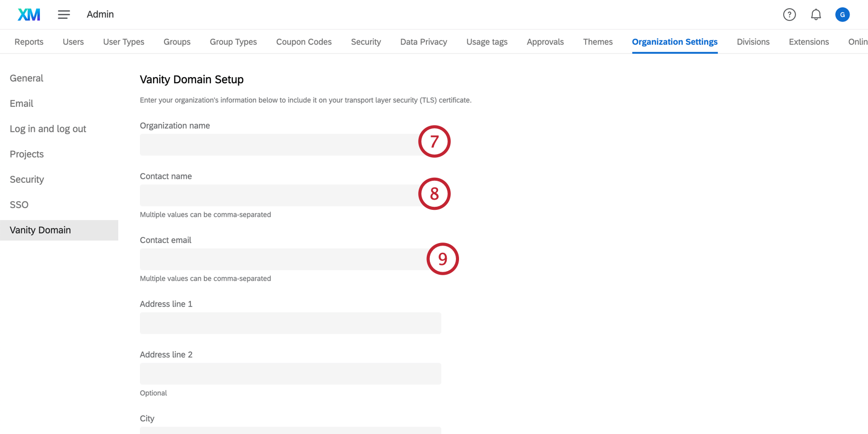Open the hamburger navigation menu
The height and width of the screenshot is (434, 868).
tap(64, 15)
